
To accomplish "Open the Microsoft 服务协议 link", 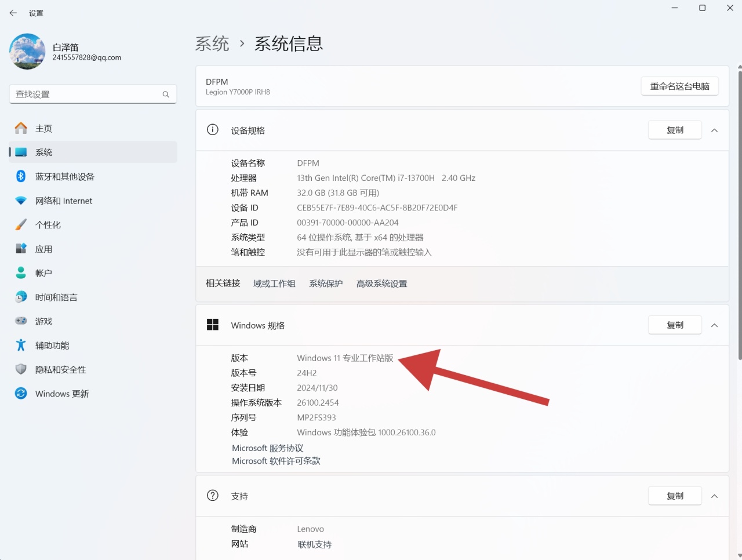I will pos(268,448).
